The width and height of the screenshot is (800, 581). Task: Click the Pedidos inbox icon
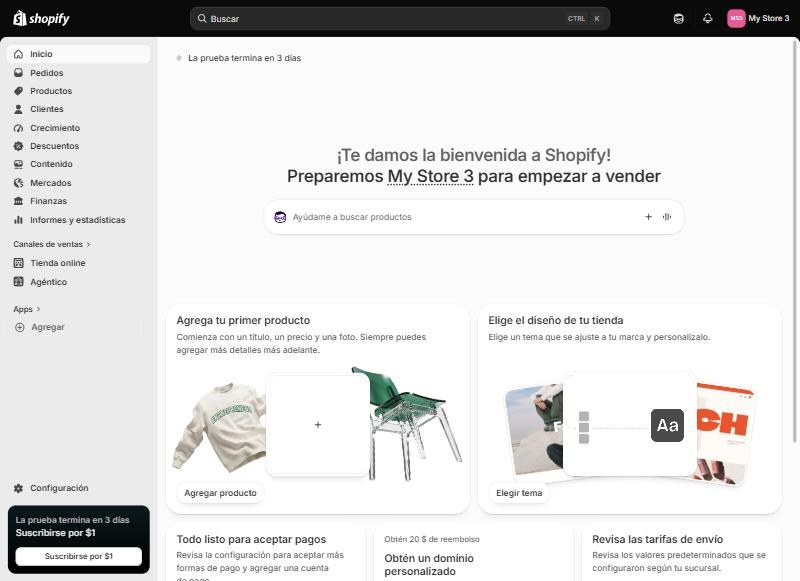18,73
